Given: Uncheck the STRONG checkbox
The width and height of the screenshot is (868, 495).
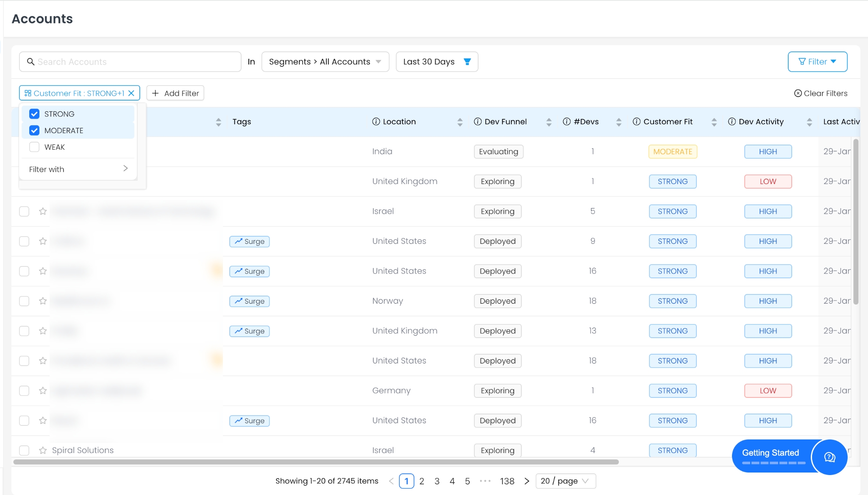Looking at the screenshot, I should (34, 114).
